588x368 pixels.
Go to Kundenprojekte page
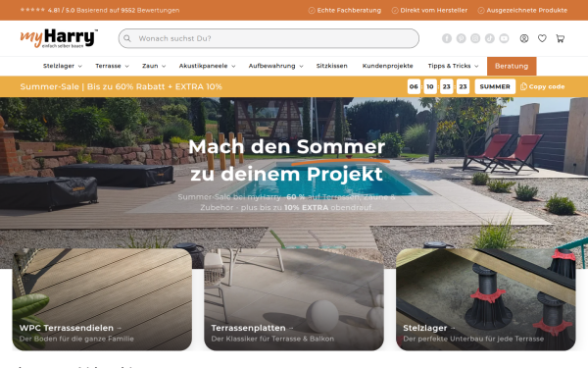(387, 66)
